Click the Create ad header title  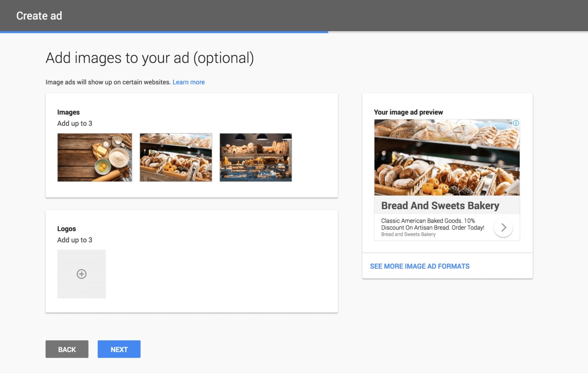(39, 16)
